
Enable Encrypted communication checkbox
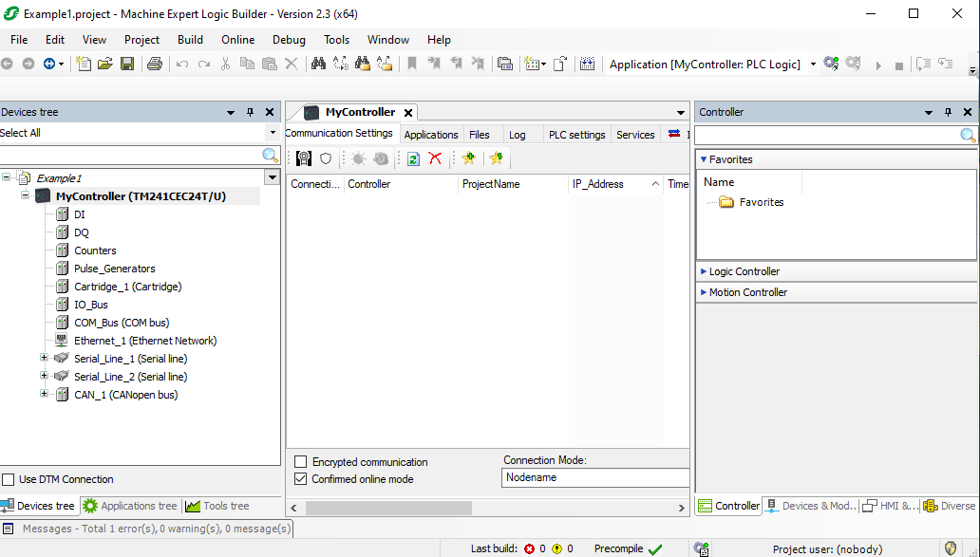click(301, 462)
